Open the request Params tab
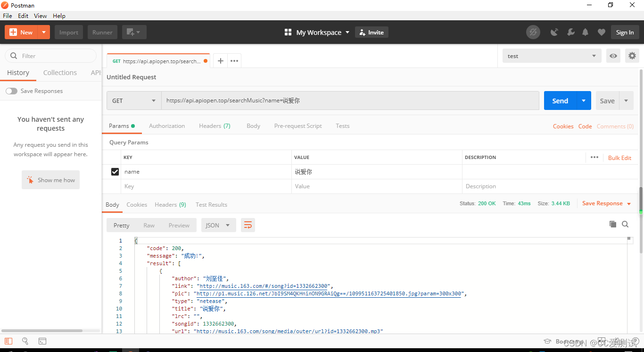The height and width of the screenshot is (352, 644). click(122, 126)
